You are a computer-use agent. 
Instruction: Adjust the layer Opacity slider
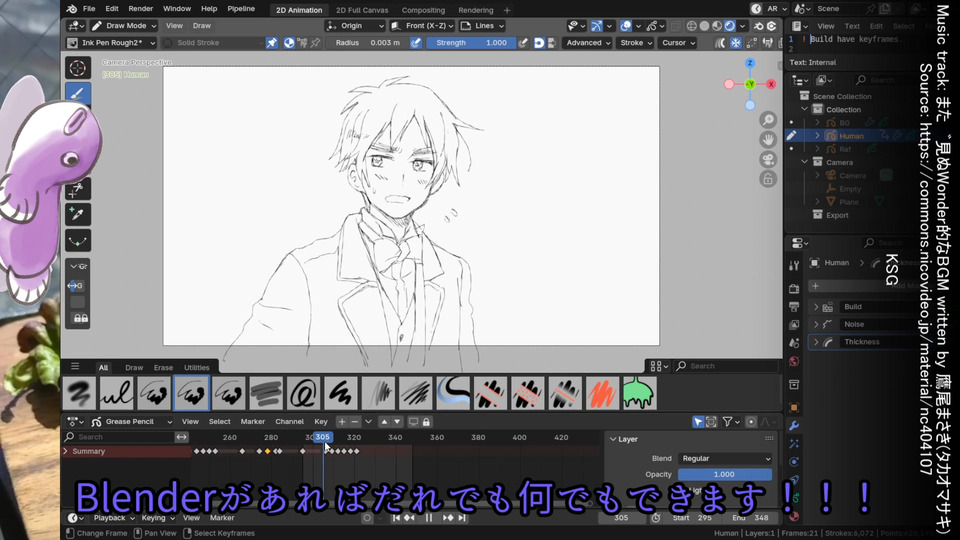coord(725,474)
